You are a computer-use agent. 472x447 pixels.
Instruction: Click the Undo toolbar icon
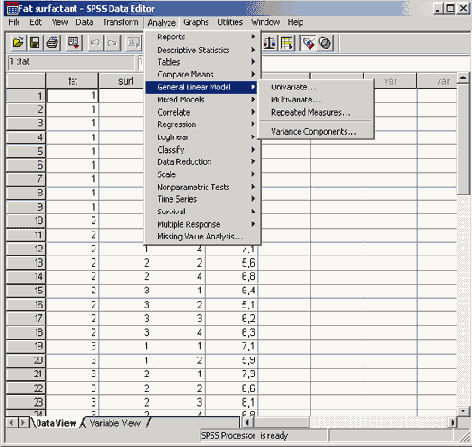[95, 43]
